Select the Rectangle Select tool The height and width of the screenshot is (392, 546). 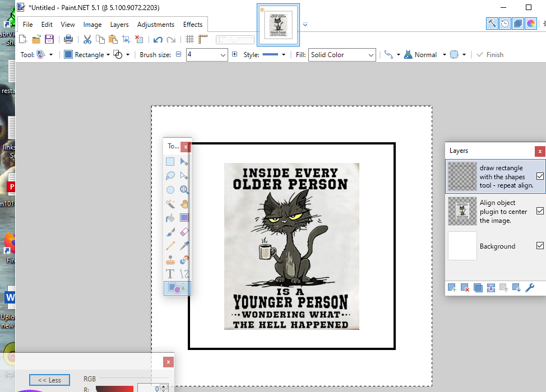click(170, 162)
